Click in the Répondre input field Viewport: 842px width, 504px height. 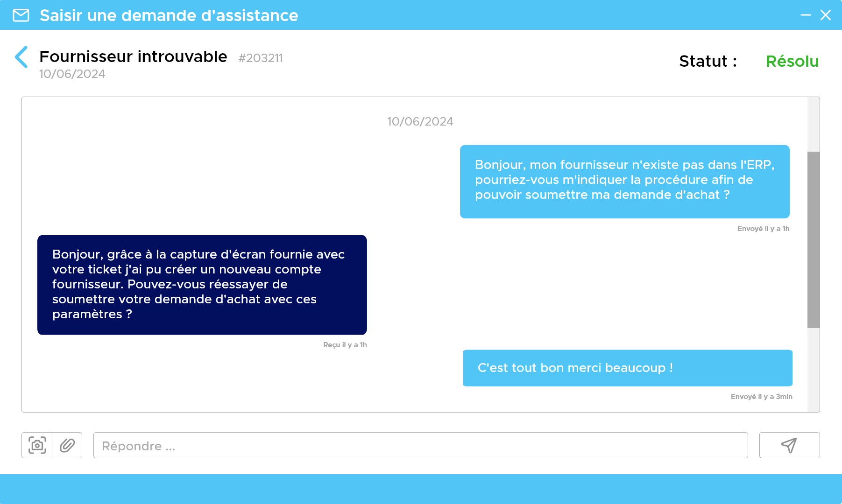click(x=420, y=445)
